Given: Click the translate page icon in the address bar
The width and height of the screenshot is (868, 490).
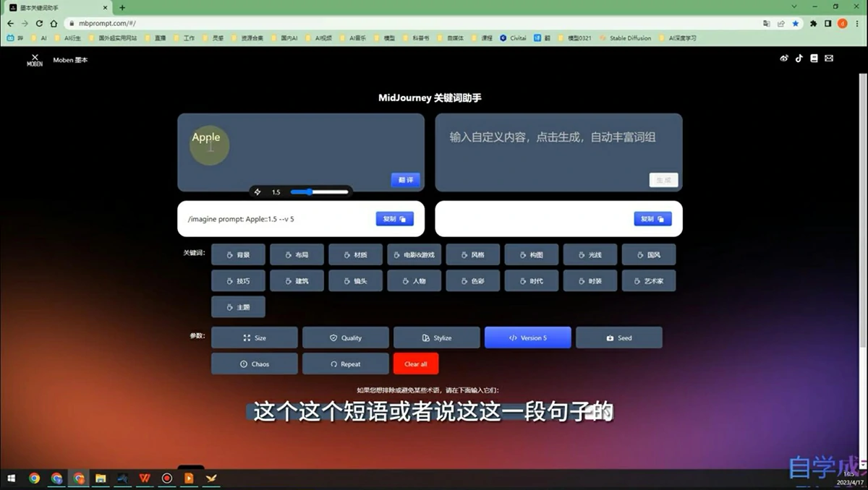Looking at the screenshot, I should click(x=767, y=23).
